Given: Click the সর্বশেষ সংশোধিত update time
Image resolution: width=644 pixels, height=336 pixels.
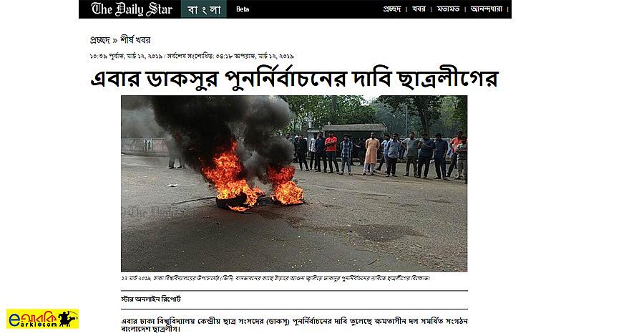Looking at the screenshot, I should click(x=230, y=57).
